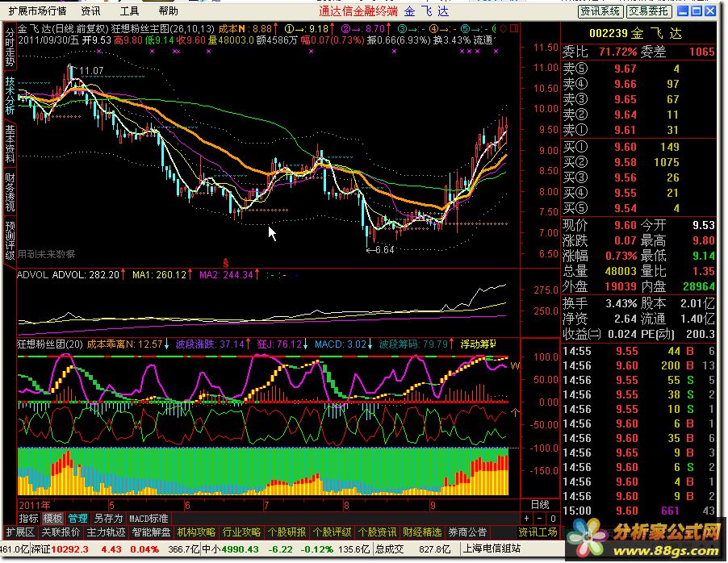Click the 卖⑤ 9.67 order book row
The width and height of the screenshot is (728, 563).
click(639, 69)
